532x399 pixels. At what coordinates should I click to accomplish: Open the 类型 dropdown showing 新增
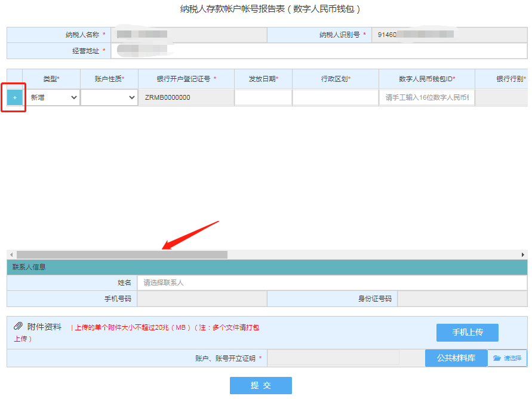coord(54,97)
